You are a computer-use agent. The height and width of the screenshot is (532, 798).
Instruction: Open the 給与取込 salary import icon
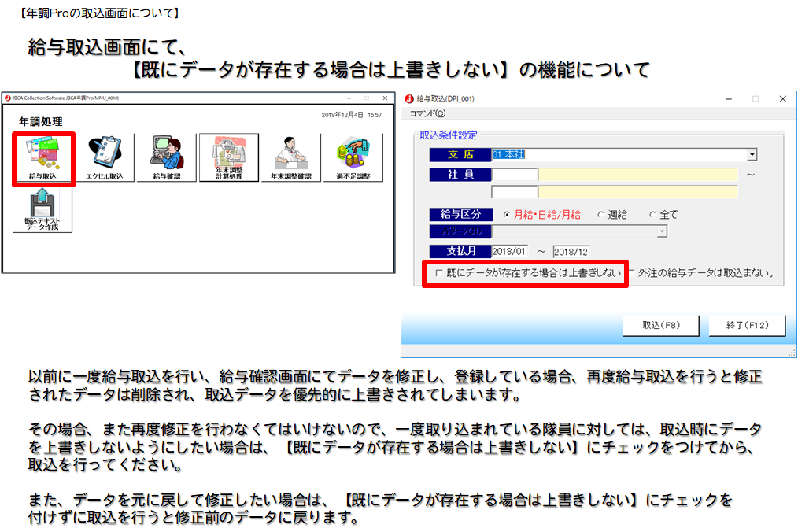[x=42, y=157]
